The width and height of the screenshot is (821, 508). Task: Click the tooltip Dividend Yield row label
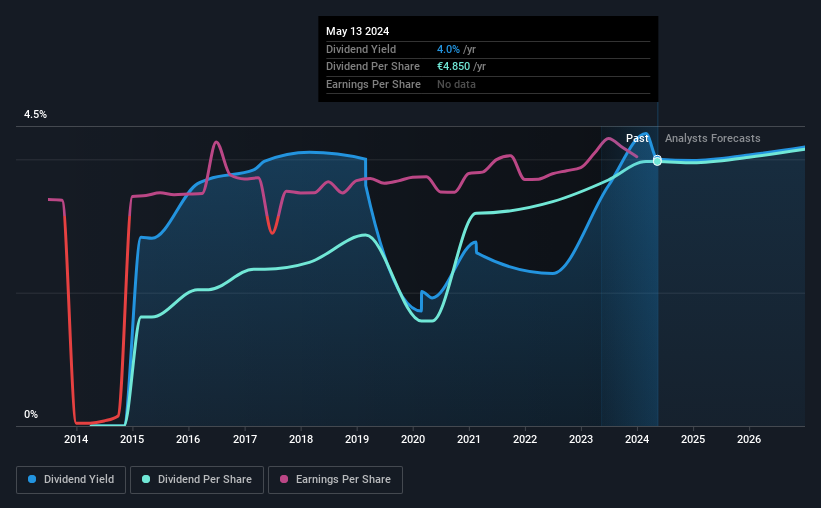(361, 49)
